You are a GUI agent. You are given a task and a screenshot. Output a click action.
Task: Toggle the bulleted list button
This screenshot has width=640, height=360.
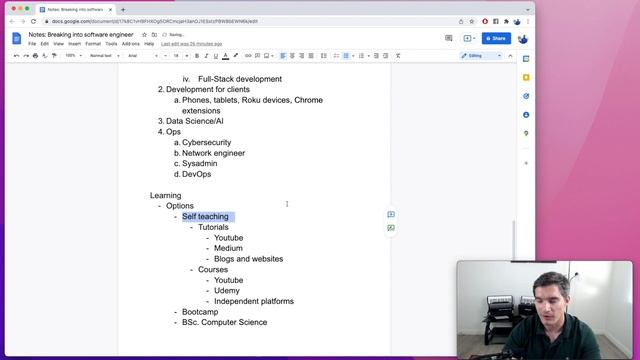tap(346, 56)
